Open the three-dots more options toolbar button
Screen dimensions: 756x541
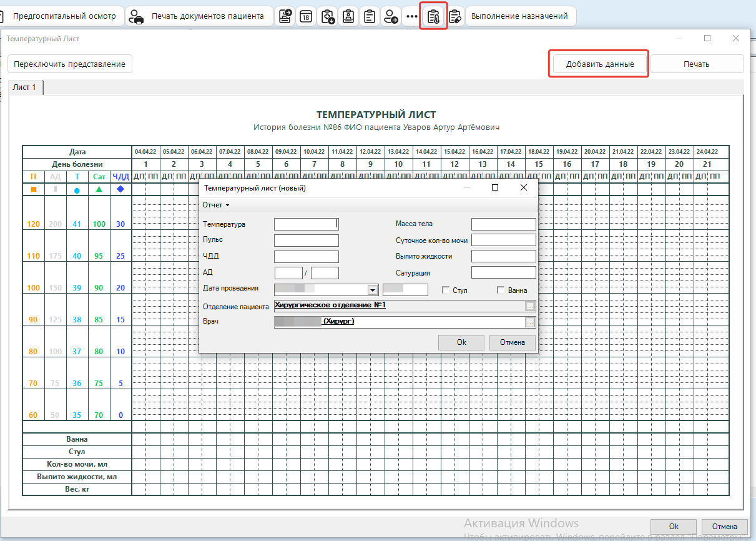point(411,16)
